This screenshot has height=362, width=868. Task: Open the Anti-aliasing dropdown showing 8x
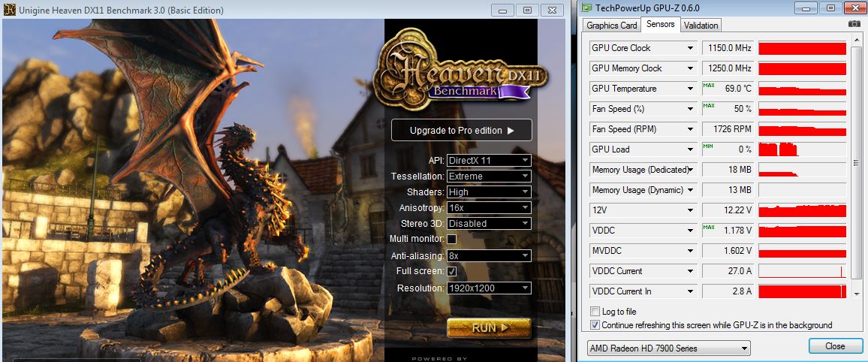point(489,255)
